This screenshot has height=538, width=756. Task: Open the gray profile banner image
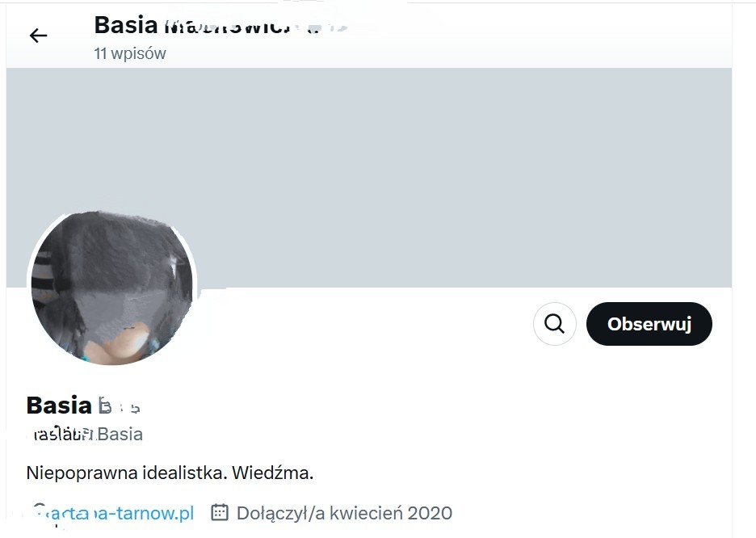(x=369, y=178)
